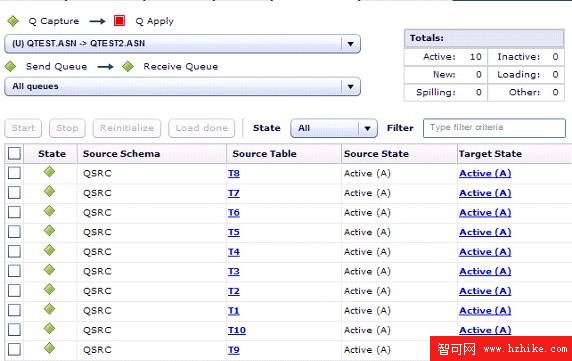This screenshot has width=572, height=361.
Task: Focus the Type filter criteria field
Action: (494, 128)
